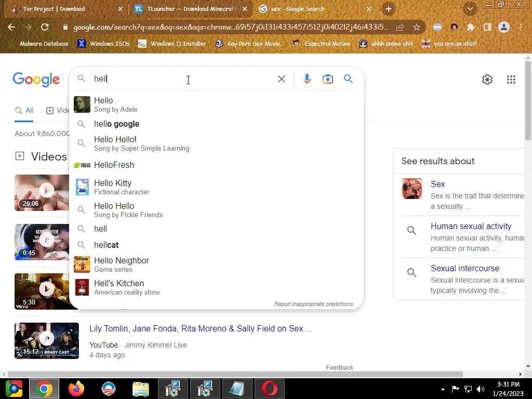The image size is (532, 399).
Task: Click the blue search magnifier button
Action: coord(348,79)
